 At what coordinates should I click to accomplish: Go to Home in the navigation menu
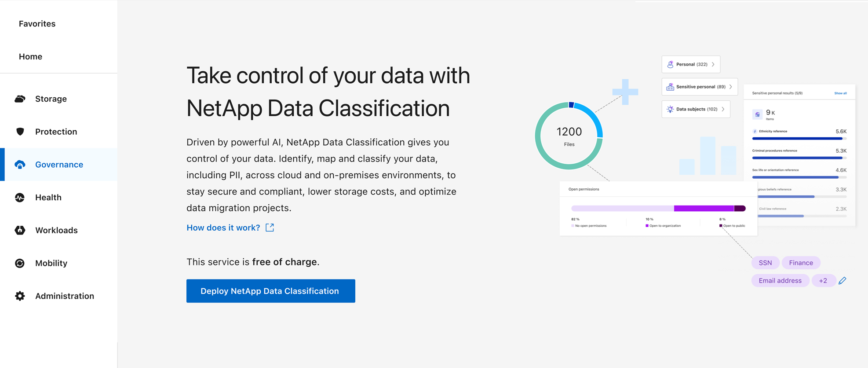pyautogui.click(x=30, y=56)
